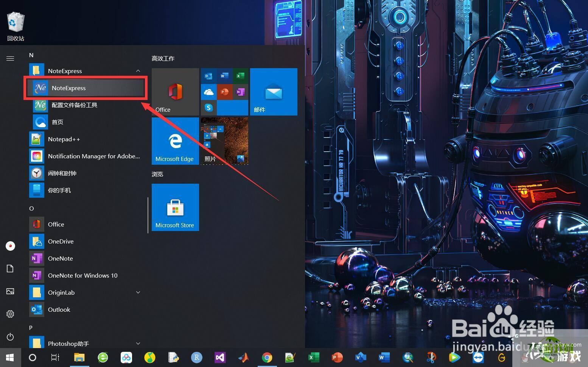The width and height of the screenshot is (588, 367).
Task: Open Visio on taskbar
Action: (361, 357)
